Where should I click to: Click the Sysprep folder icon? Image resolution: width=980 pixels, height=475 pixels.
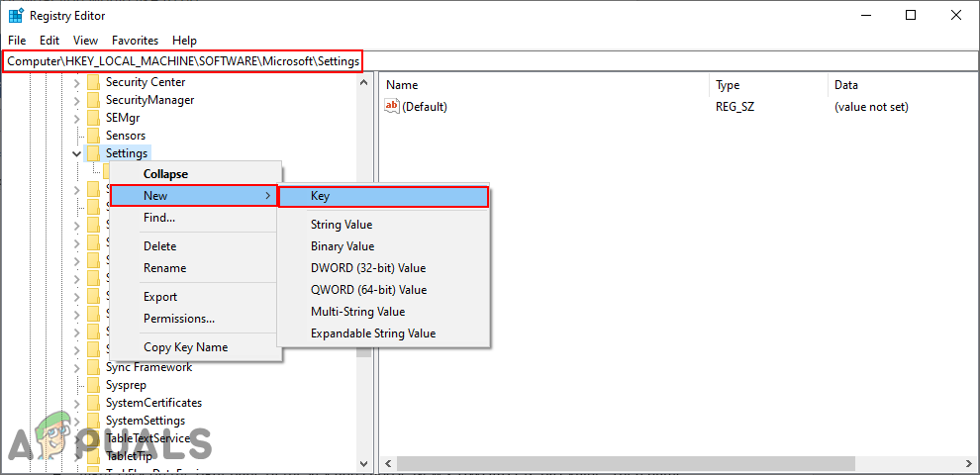tap(94, 385)
